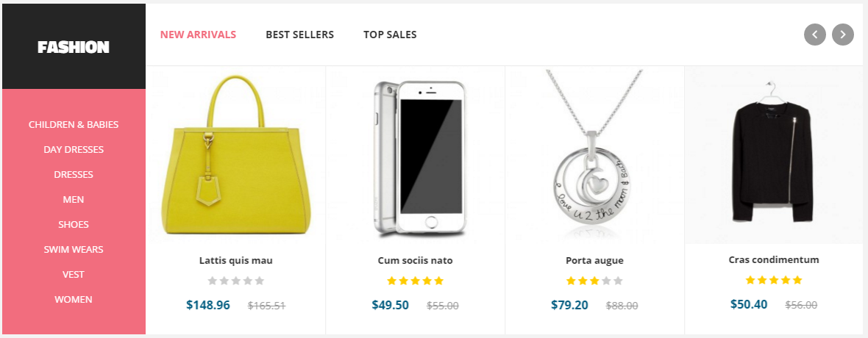Image resolution: width=868 pixels, height=338 pixels.
Task: Click the star rating under Porta augue
Action: click(594, 281)
